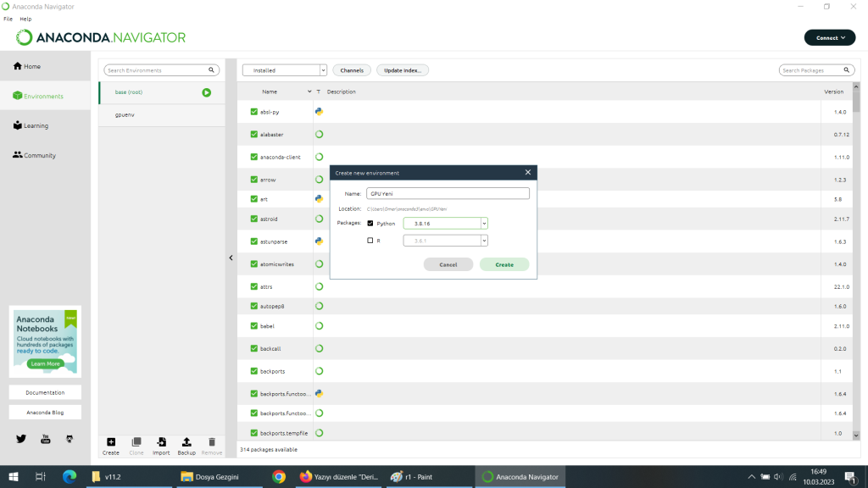Open the YouTube icon link
Screen dimensions: 868x488
click(x=46, y=439)
